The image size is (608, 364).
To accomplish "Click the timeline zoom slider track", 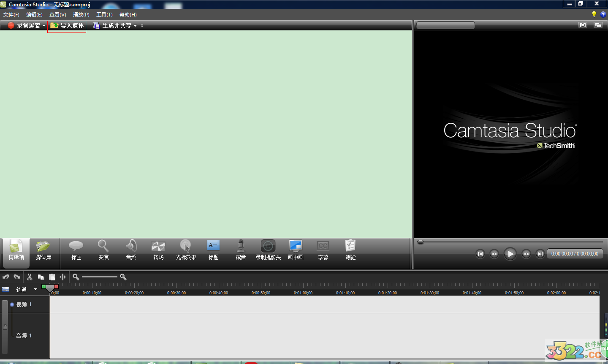I will click(x=100, y=277).
